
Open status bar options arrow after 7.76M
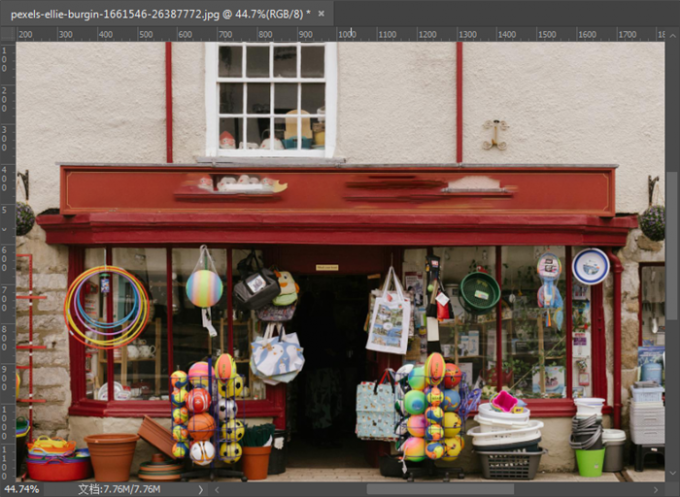200,490
